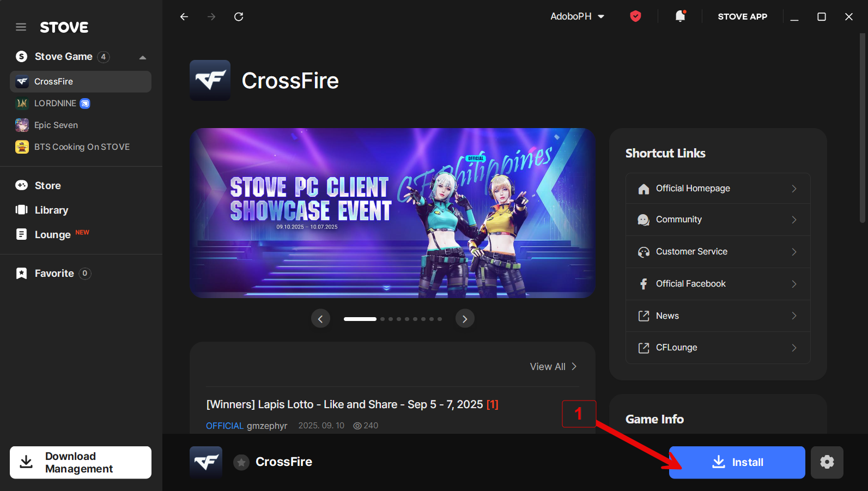868x491 pixels.
Task: Click the STOVE PC Client Showcase banner
Action: pyautogui.click(x=392, y=213)
